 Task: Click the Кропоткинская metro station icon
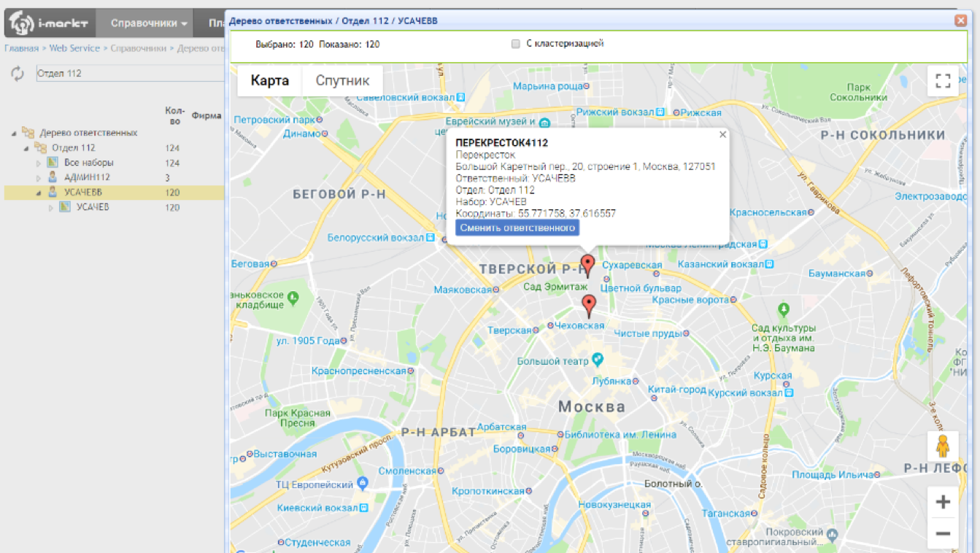[x=528, y=492]
